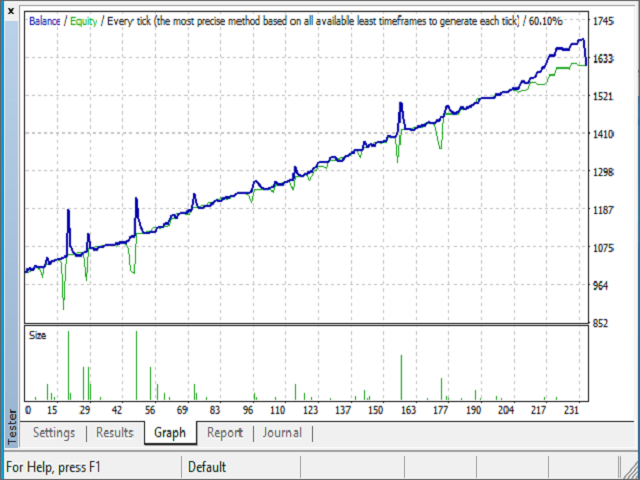Screen dimensions: 640x480
Task: Open the Report tab
Action: [225, 433]
